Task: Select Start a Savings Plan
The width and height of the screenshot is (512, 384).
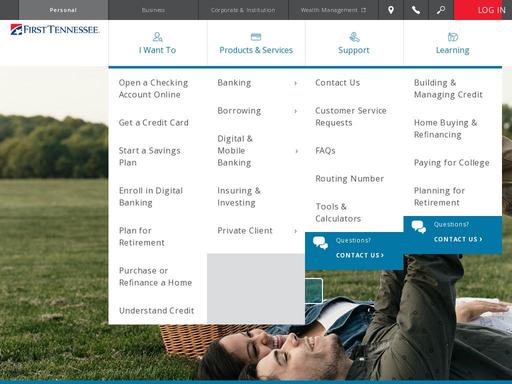Action: click(x=149, y=157)
